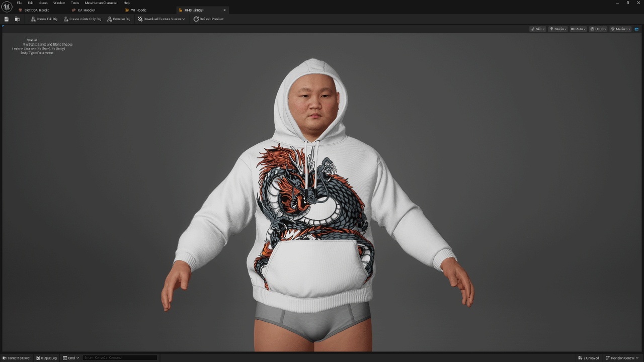Switch to the CA Hoodie* tab

pyautogui.click(x=87, y=10)
